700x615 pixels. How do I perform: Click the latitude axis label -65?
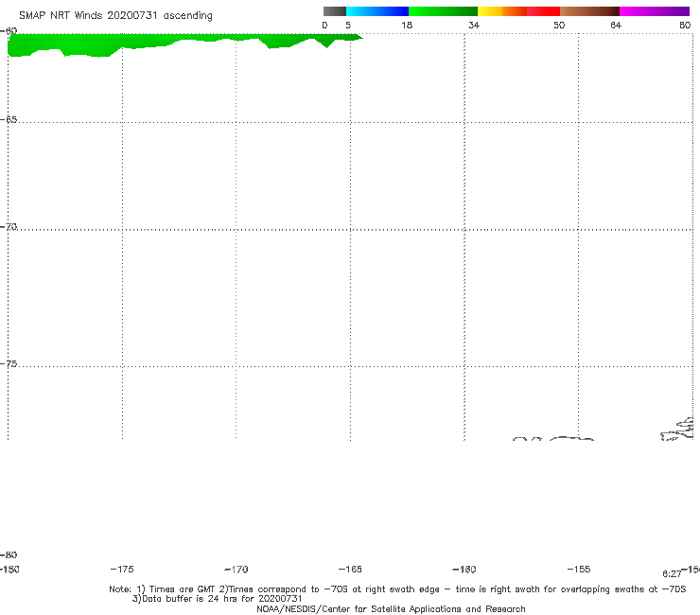(x=9, y=120)
